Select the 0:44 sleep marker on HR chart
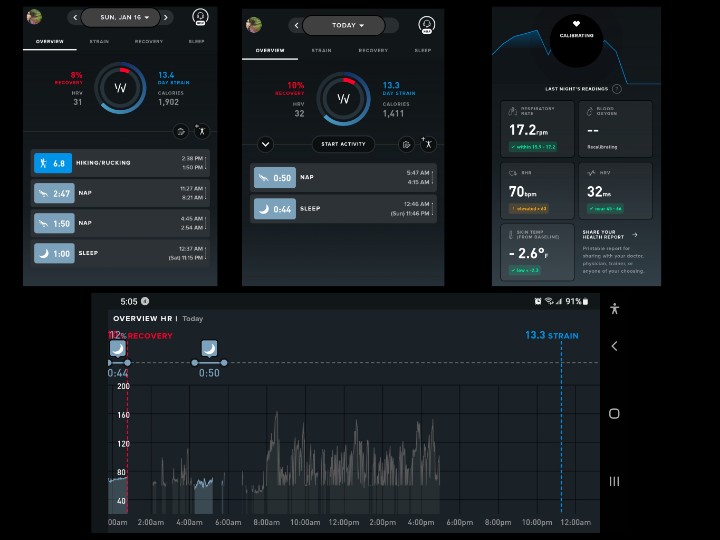The width and height of the screenshot is (720, 540). pos(118,349)
